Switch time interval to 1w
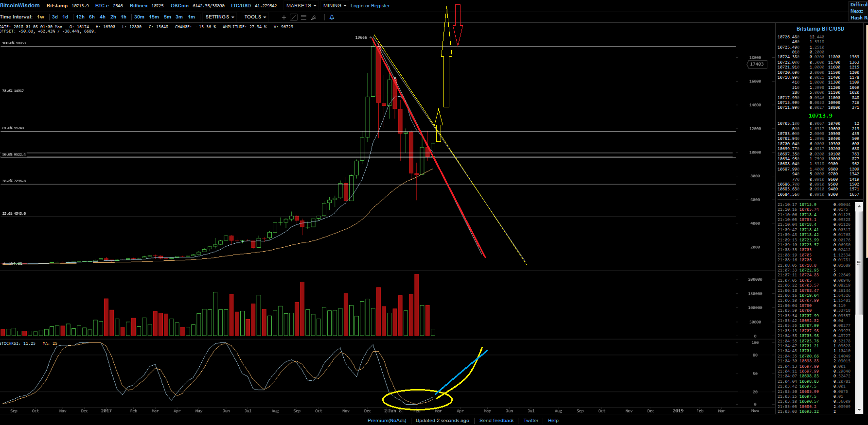868x425 pixels. (41, 17)
